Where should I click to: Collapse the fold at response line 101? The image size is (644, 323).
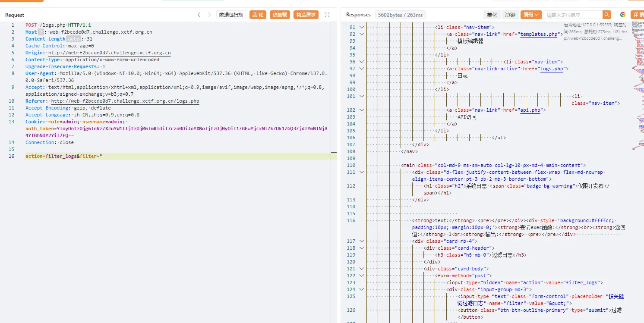(x=362, y=96)
